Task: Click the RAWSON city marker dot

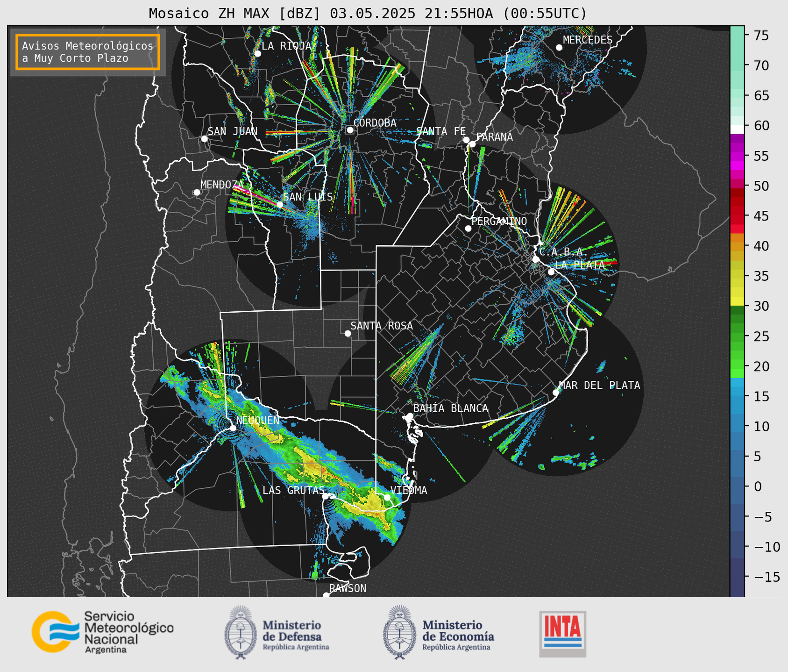Action: pos(326,595)
